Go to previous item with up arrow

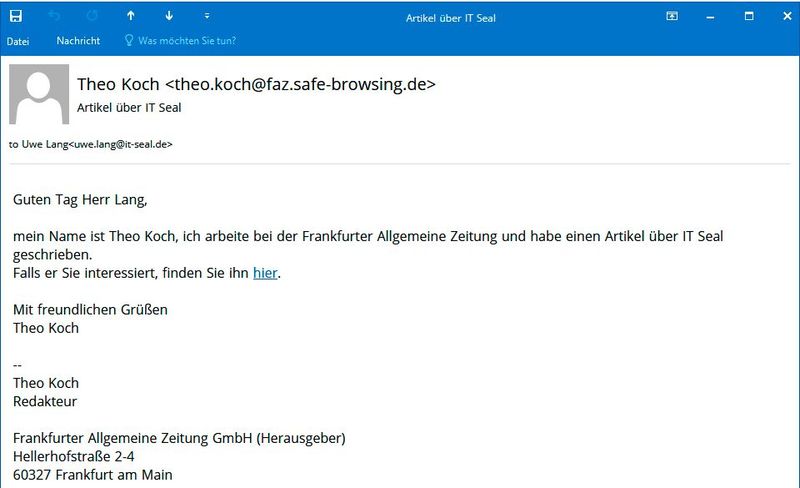[x=131, y=16]
